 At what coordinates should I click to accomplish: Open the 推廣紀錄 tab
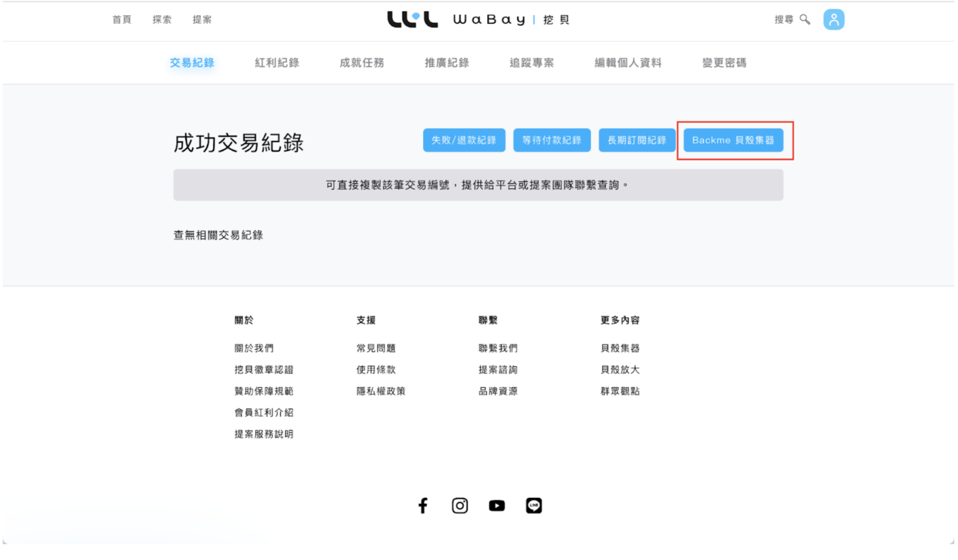pos(447,63)
